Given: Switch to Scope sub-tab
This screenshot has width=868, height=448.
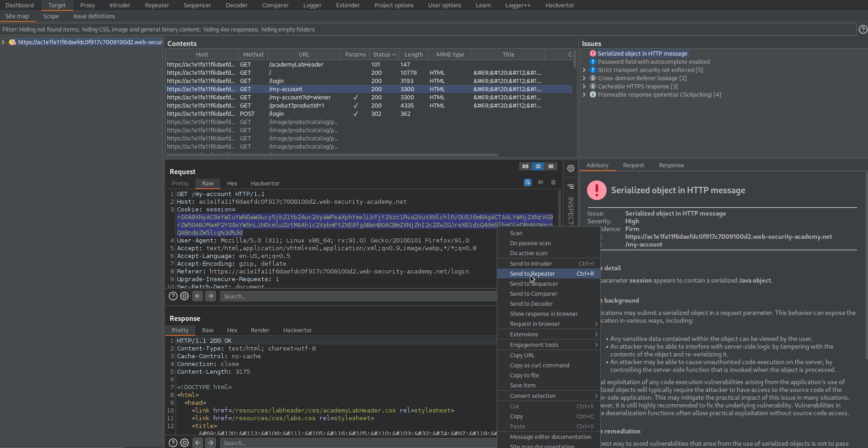Looking at the screenshot, I should click(x=51, y=16).
